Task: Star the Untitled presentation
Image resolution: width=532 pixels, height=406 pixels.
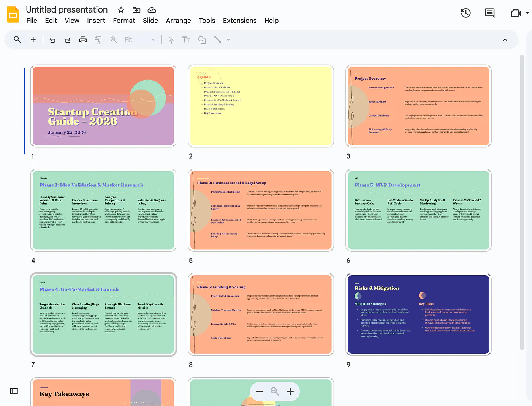Action: [121, 10]
